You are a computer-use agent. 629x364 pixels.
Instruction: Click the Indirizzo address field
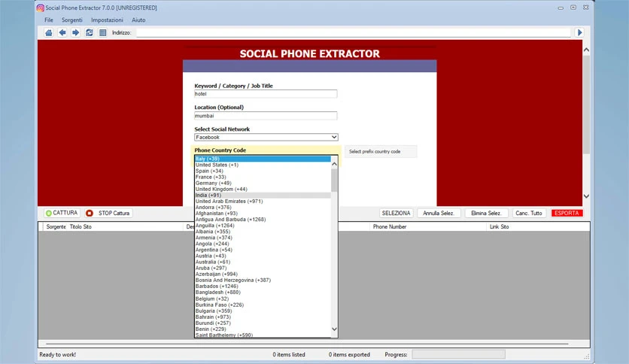pos(354,32)
